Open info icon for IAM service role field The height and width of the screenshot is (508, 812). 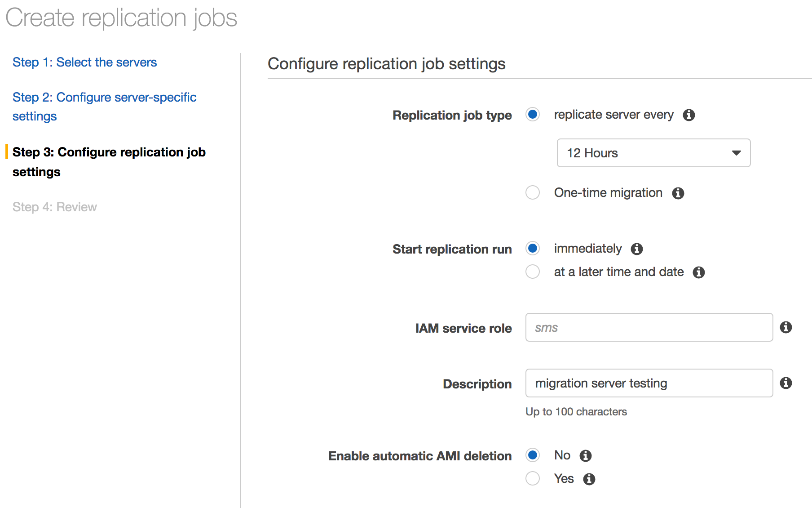click(x=786, y=327)
